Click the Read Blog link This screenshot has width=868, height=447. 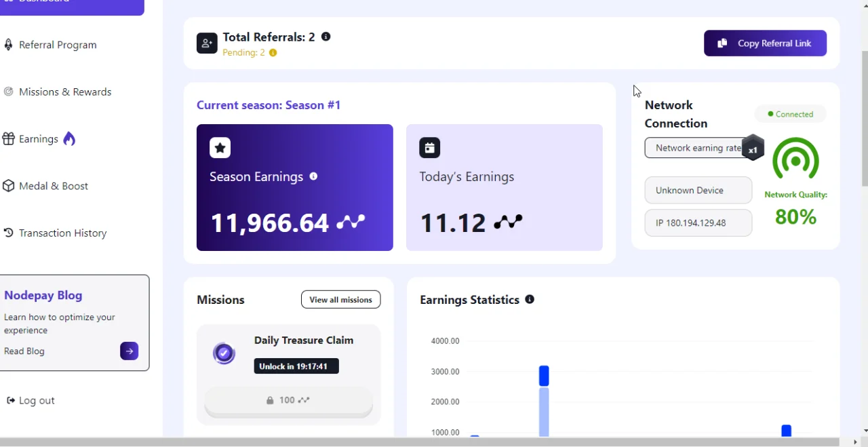(x=24, y=351)
